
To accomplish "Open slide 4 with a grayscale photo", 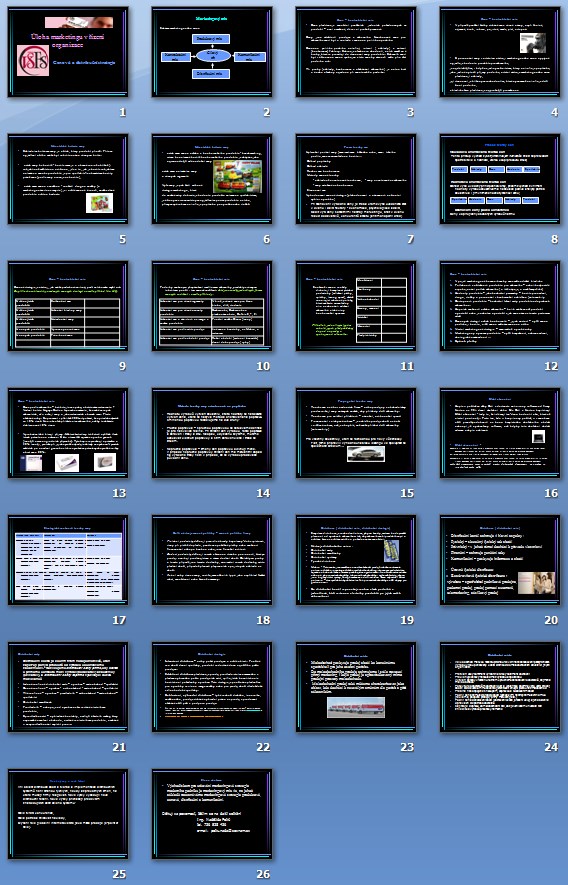I will point(500,52).
